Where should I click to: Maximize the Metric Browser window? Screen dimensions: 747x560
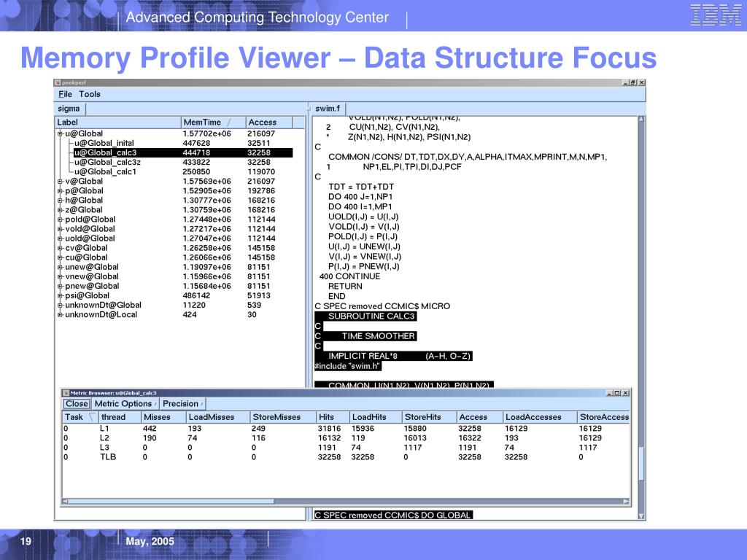[617, 393]
